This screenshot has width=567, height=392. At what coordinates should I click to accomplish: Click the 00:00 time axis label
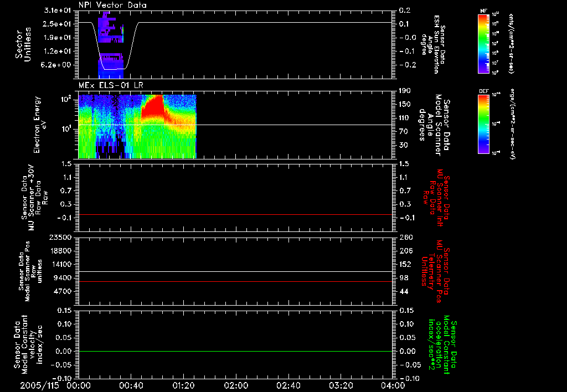(x=79, y=385)
